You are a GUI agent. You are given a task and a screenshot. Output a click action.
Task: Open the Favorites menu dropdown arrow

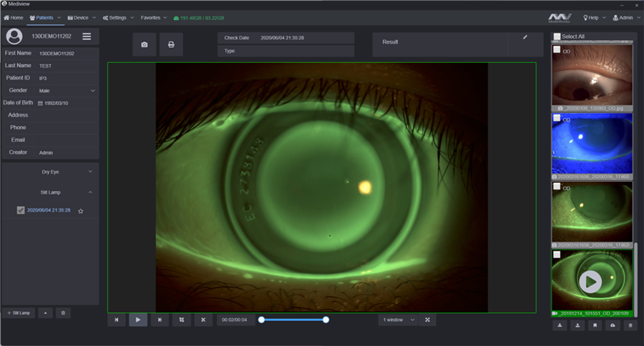pos(165,18)
